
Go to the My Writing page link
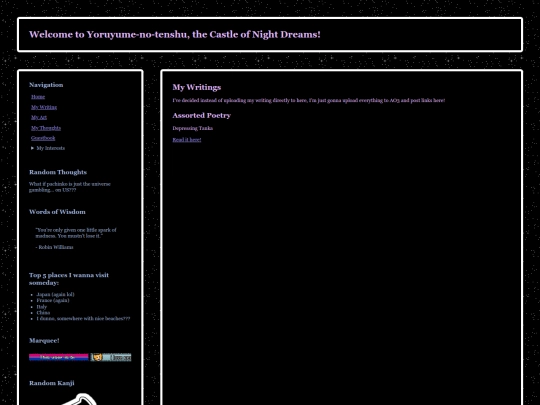(x=44, y=107)
